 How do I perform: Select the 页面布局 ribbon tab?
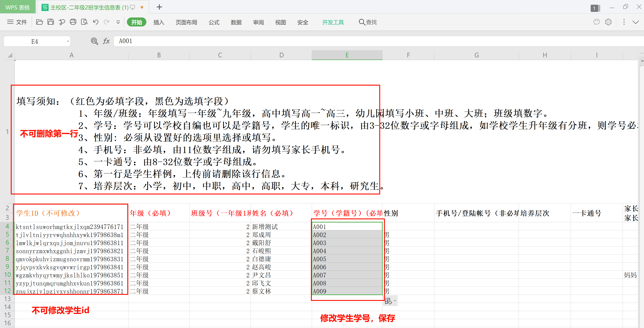coord(186,22)
